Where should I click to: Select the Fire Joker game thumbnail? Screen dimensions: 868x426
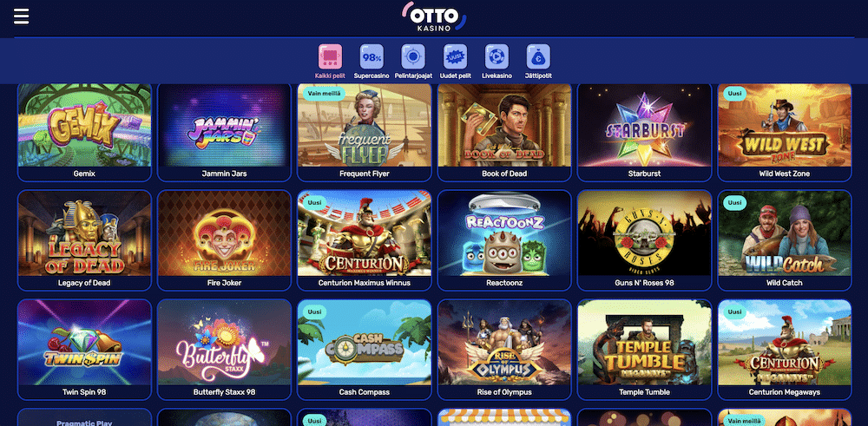pyautogui.click(x=224, y=233)
